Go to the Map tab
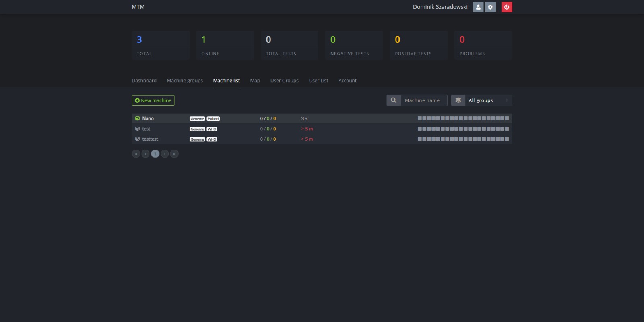644x322 pixels. (255, 81)
